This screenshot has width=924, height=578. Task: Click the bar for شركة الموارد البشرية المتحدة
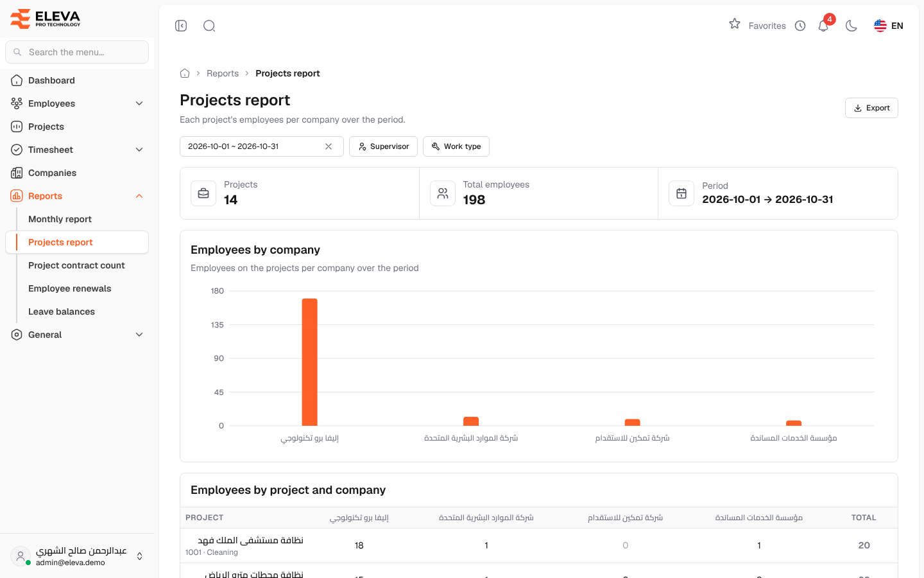pos(471,421)
